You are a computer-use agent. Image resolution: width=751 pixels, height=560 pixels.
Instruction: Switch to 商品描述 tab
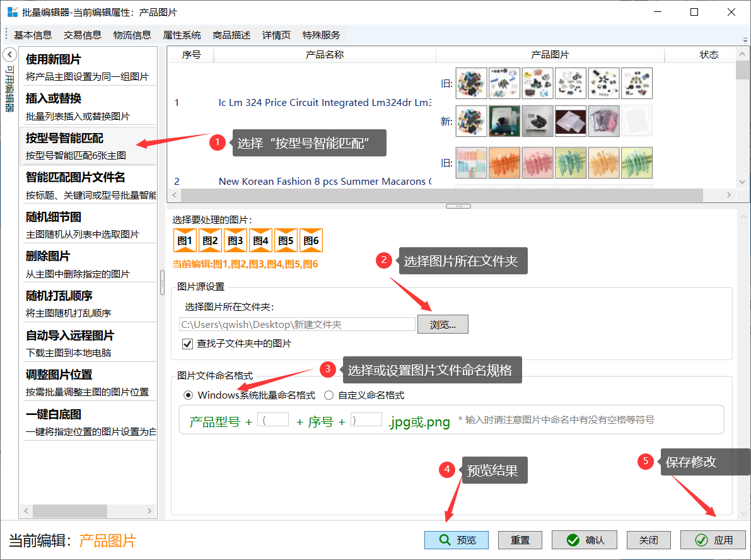coord(231,35)
